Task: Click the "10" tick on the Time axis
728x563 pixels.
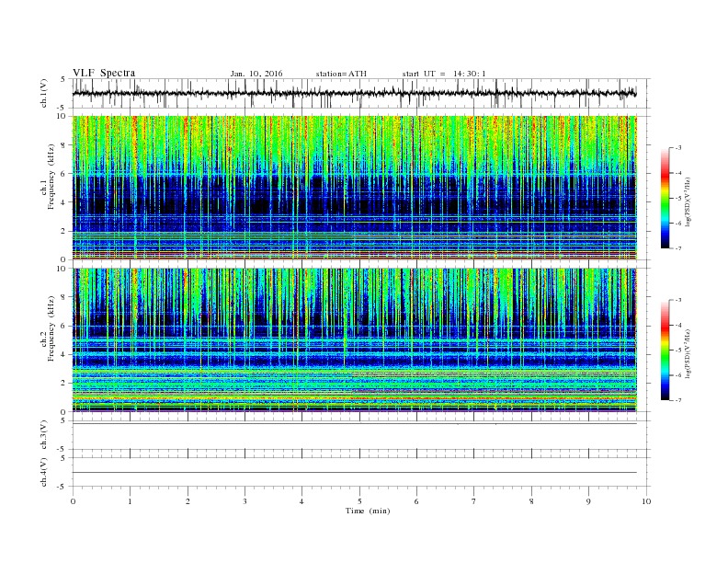Action: [646, 501]
